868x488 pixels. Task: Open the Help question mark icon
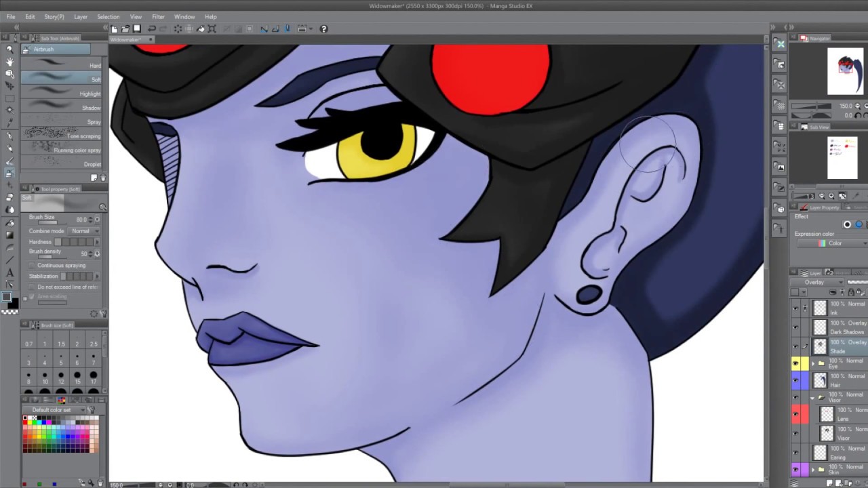[323, 28]
